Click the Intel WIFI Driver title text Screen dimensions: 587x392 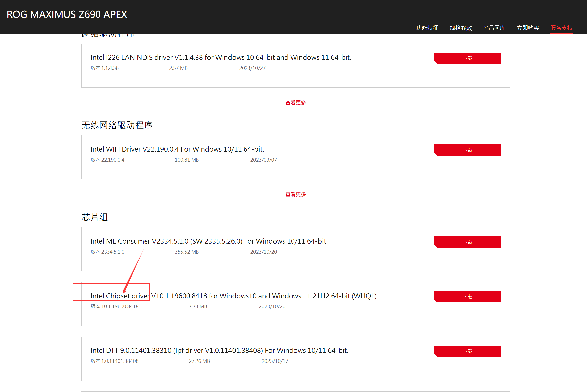pyautogui.click(x=177, y=149)
